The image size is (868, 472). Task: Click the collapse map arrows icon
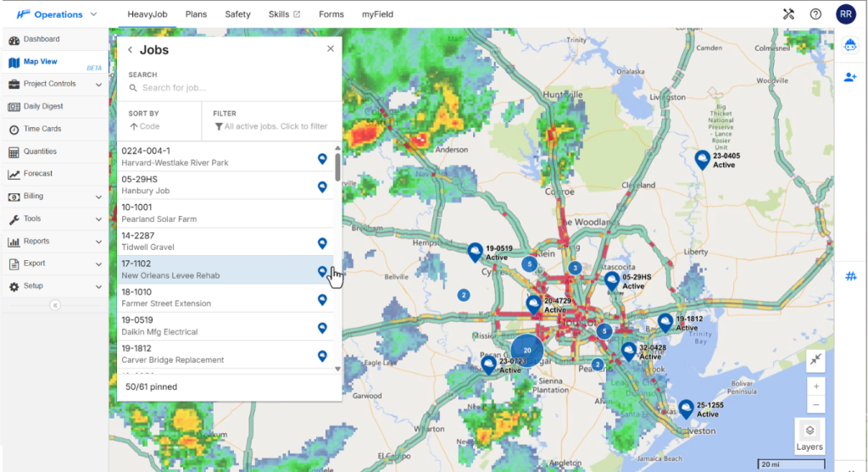pyautogui.click(x=815, y=360)
